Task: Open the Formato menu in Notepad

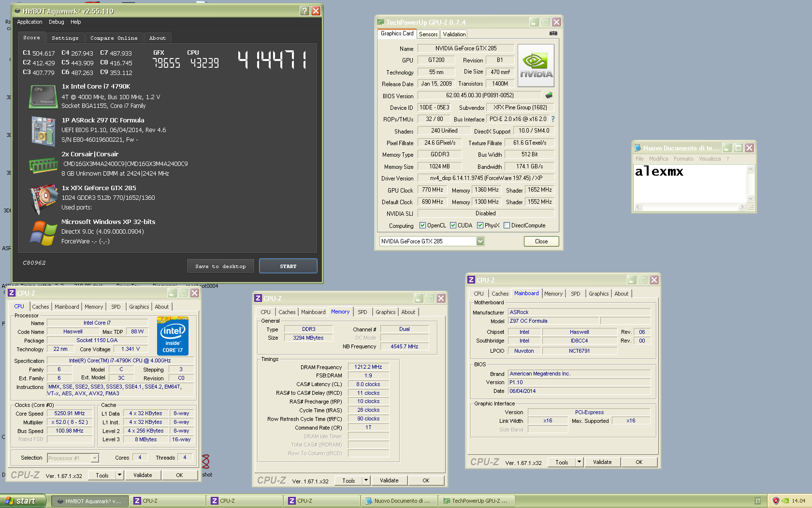Action: 683,159
